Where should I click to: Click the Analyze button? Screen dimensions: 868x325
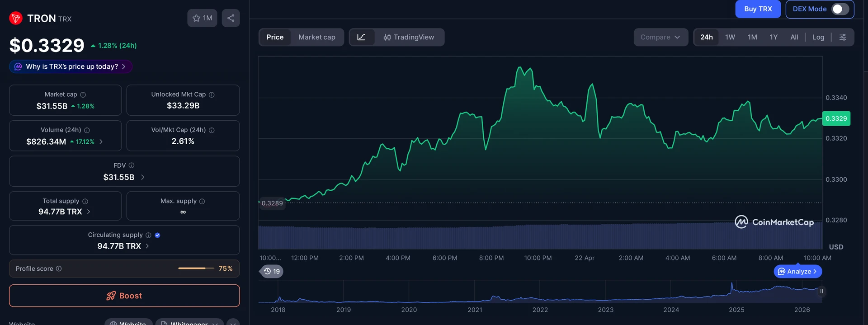(x=798, y=271)
